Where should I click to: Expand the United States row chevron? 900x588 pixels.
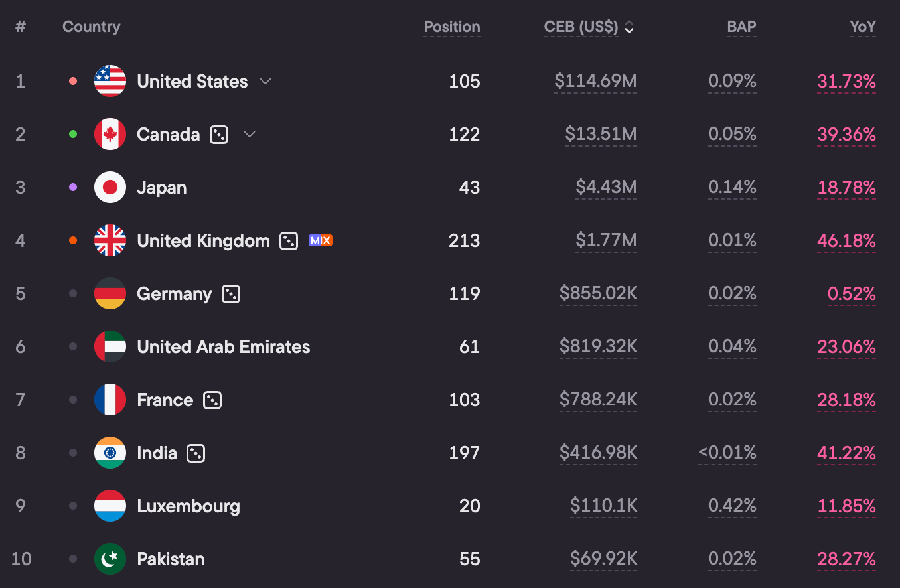click(265, 81)
